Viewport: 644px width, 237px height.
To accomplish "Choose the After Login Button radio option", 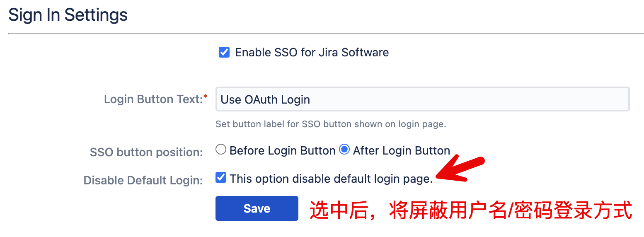I will point(344,150).
